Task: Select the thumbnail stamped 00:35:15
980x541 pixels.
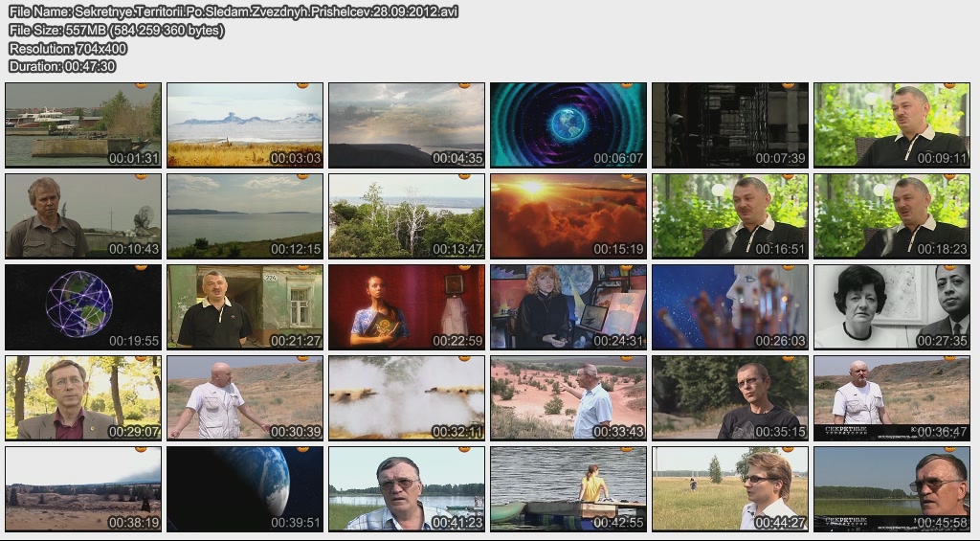Action: 730,397
